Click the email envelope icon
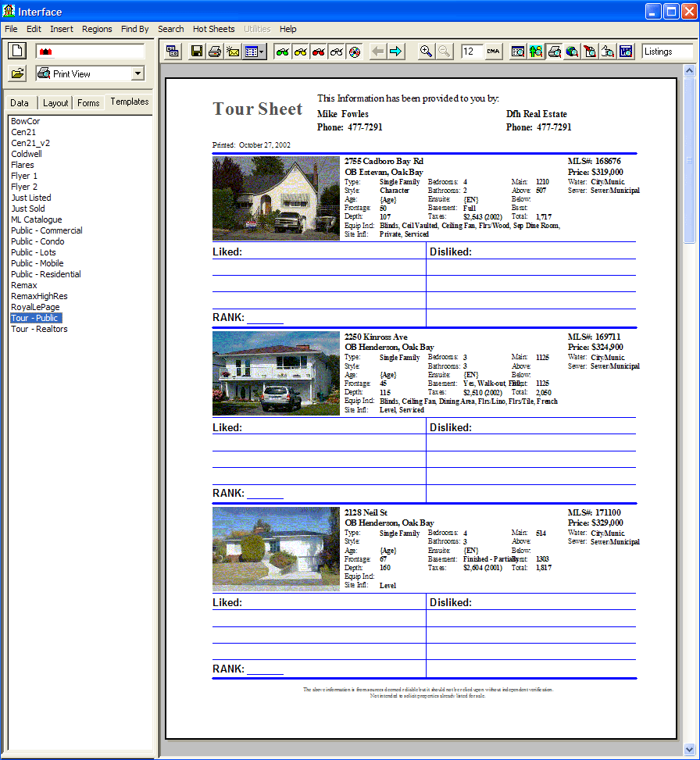The width and height of the screenshot is (700, 760). [x=233, y=52]
